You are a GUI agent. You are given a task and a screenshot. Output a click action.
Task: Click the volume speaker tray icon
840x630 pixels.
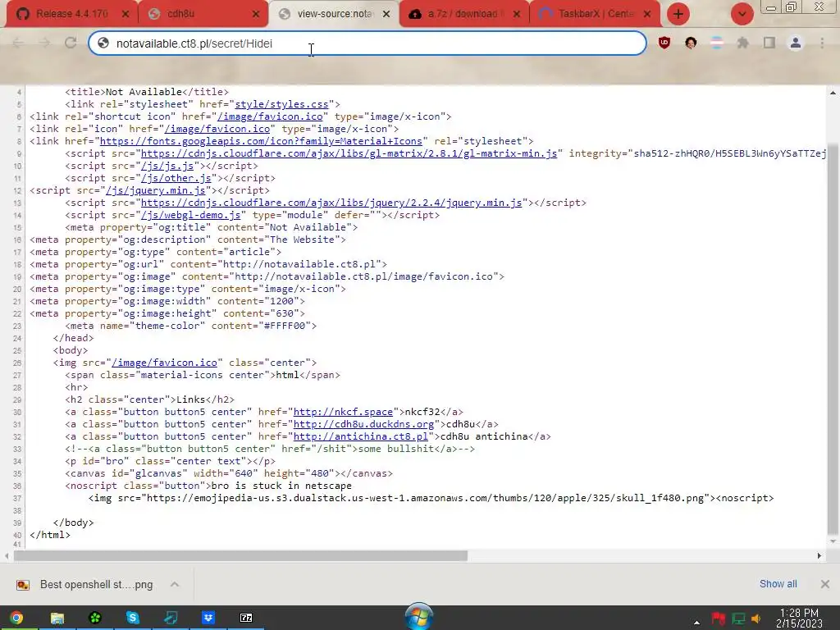pos(756,619)
